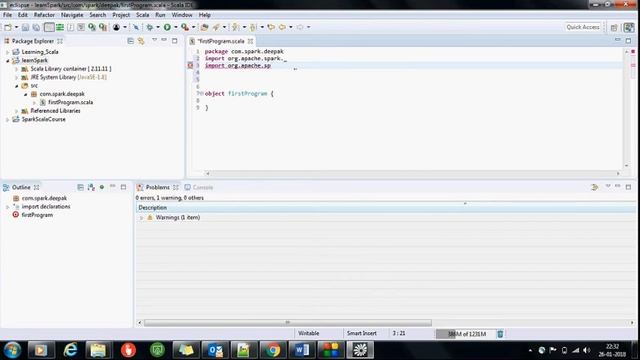This screenshot has height=360, width=640.
Task: Open dropdown next to External Tools icon
Action: click(193, 27)
